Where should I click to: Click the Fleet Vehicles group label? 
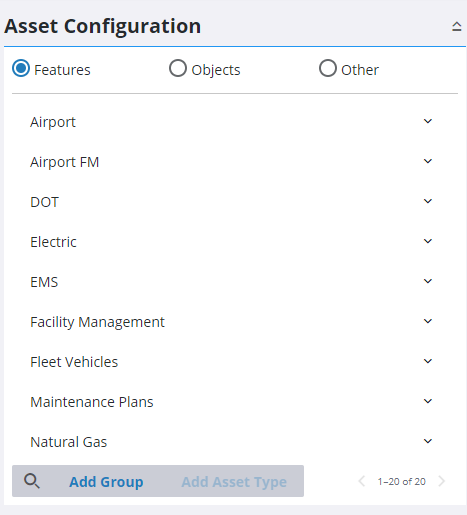[74, 362]
